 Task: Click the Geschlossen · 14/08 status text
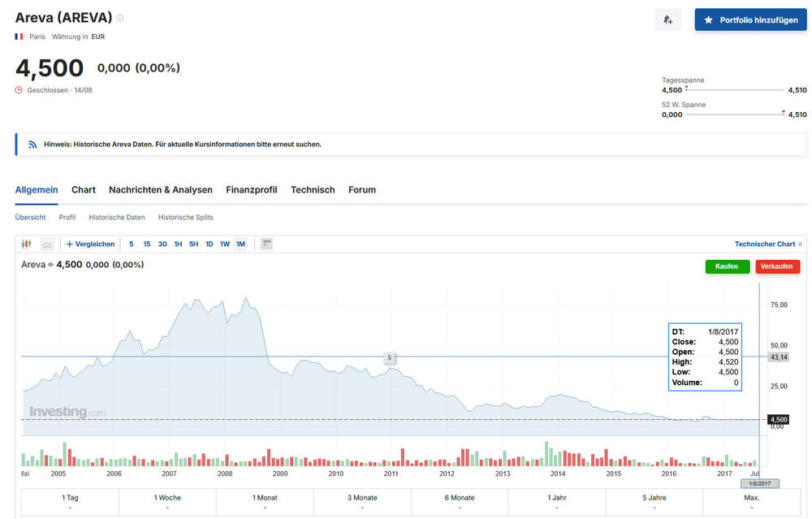click(x=59, y=90)
